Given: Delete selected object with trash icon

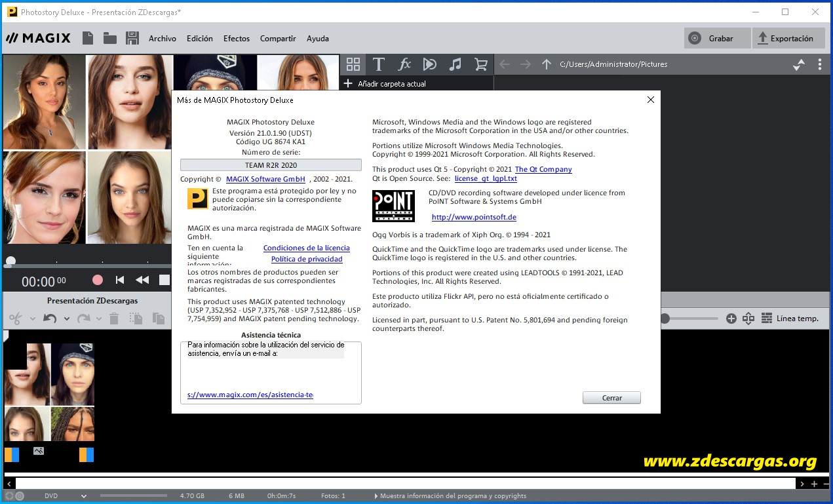Looking at the screenshot, I should coord(114,319).
